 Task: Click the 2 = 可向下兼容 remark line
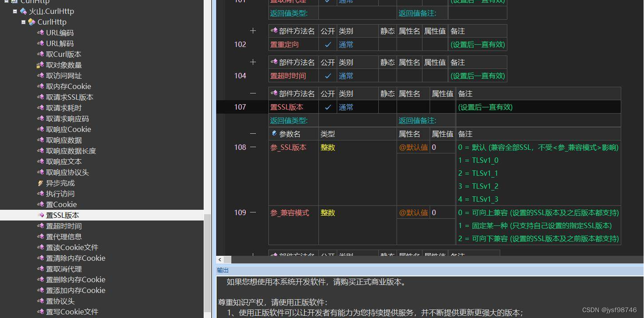tap(539, 238)
